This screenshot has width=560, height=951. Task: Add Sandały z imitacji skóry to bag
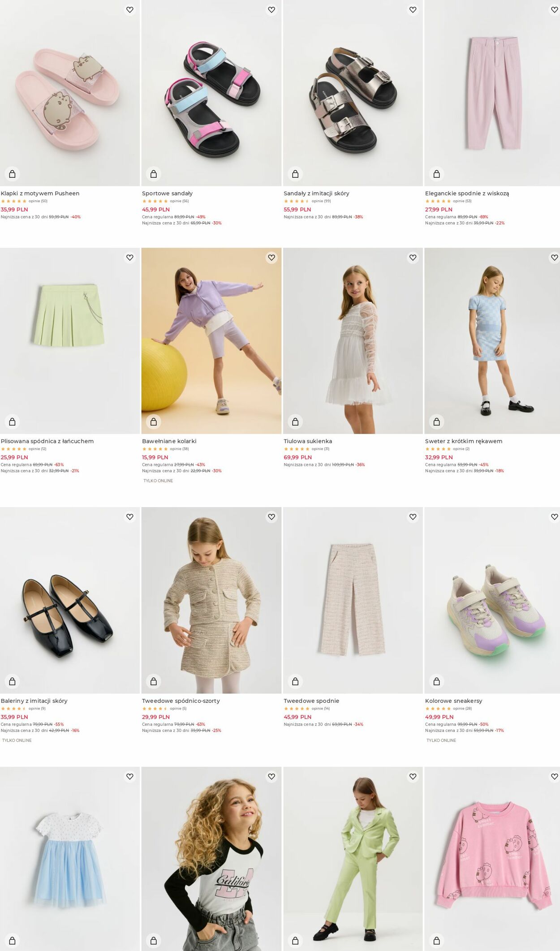click(x=295, y=174)
